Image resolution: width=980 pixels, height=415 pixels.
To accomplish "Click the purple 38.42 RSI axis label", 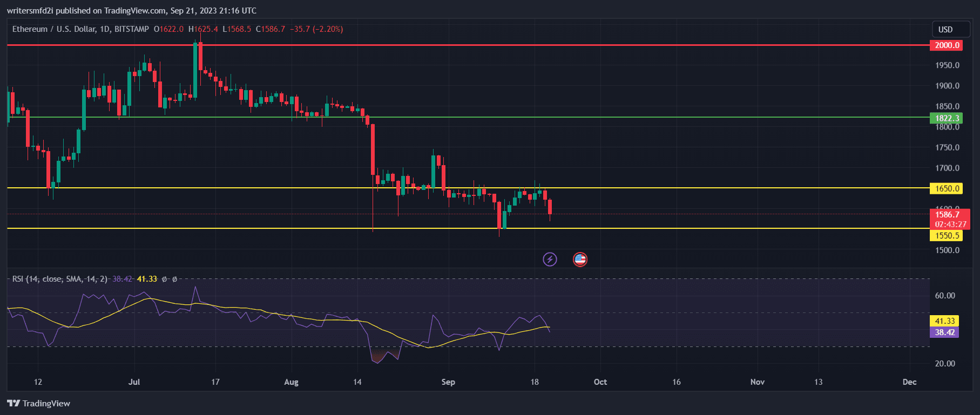I will pos(944,332).
